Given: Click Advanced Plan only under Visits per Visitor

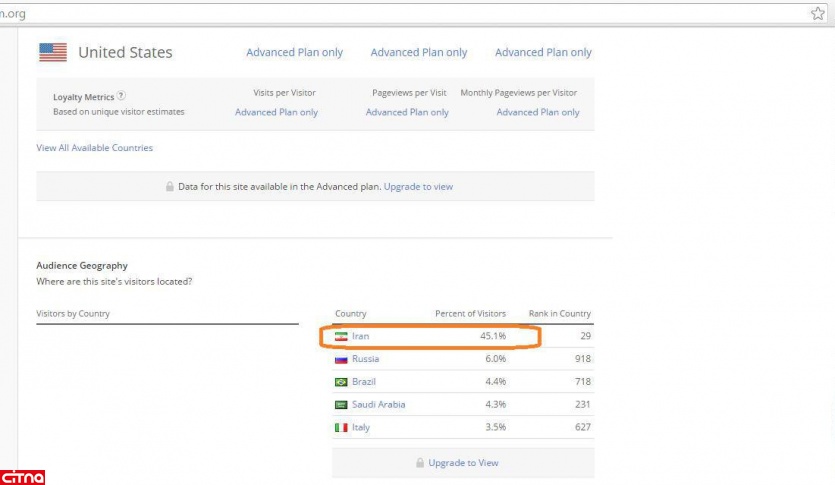Looking at the screenshot, I should click(276, 113).
